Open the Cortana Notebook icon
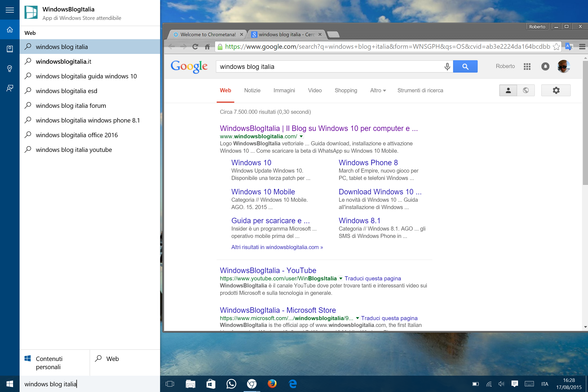588x392 pixels. coord(10,49)
